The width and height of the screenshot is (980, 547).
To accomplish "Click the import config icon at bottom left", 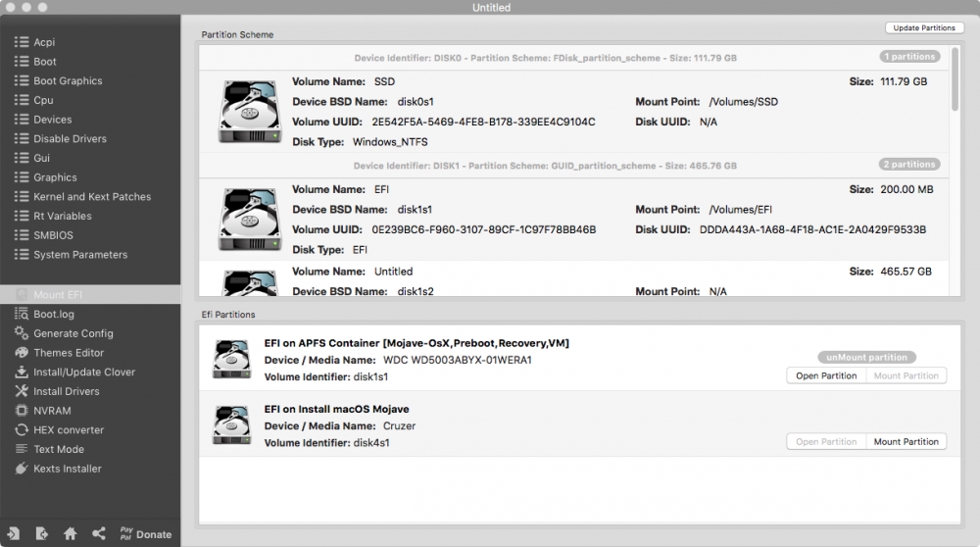I will [13, 534].
